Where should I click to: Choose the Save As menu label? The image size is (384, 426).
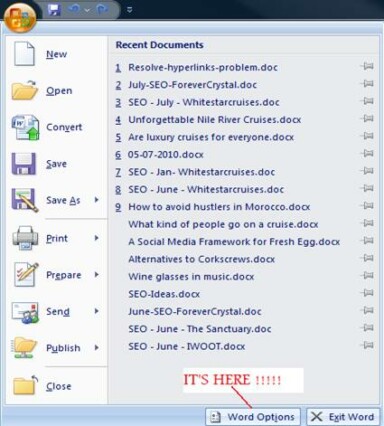tap(63, 200)
